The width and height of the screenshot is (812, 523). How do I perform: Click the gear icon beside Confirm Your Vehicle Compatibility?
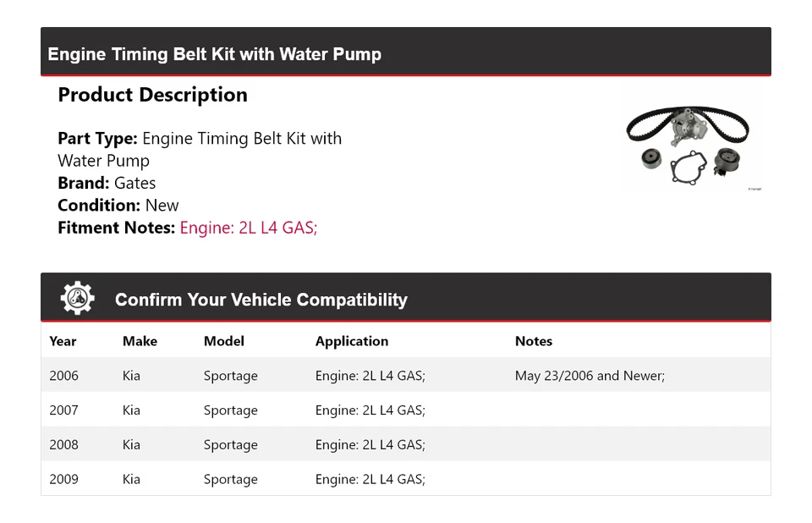(x=77, y=299)
